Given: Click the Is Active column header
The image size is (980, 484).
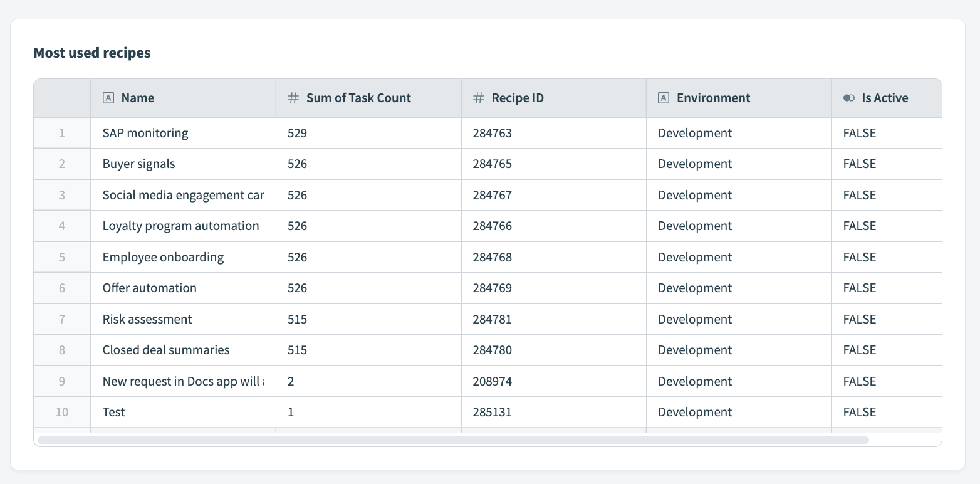Looking at the screenshot, I should (x=884, y=98).
